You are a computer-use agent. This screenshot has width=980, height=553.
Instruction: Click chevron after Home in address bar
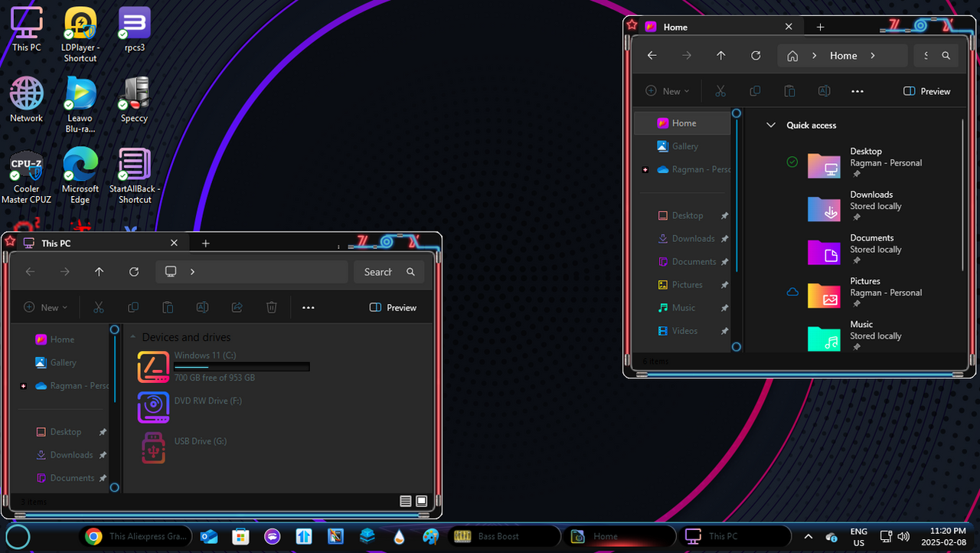coord(872,56)
